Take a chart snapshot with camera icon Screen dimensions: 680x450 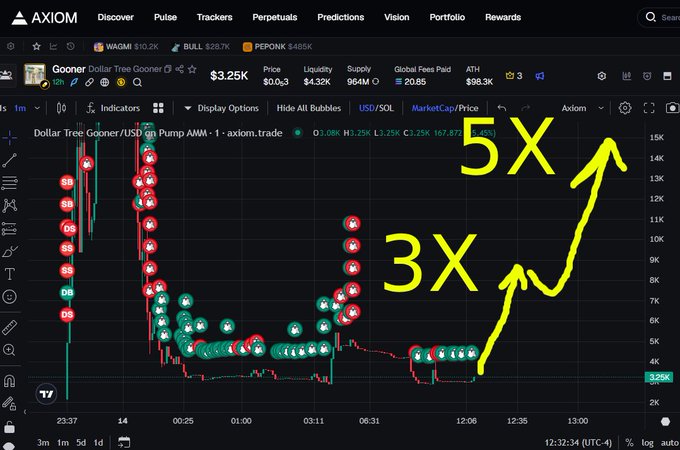click(672, 108)
